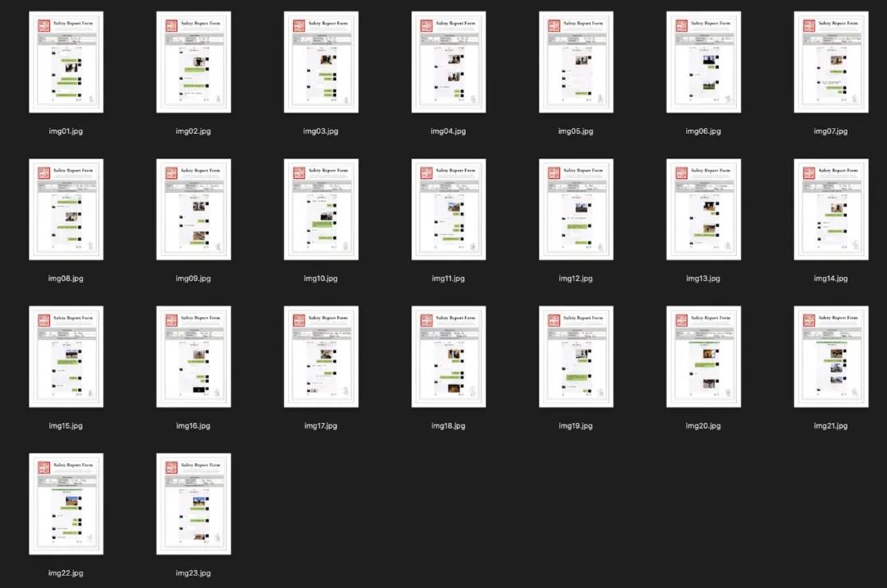Click the file name label img06.jpg
Image resolution: width=887 pixels, height=588 pixels.
(703, 131)
